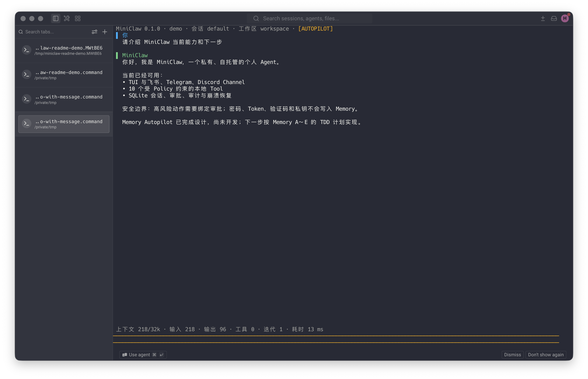This screenshot has height=379, width=588.
Task: Open the tab filter sliders icon
Action: pyautogui.click(x=94, y=32)
